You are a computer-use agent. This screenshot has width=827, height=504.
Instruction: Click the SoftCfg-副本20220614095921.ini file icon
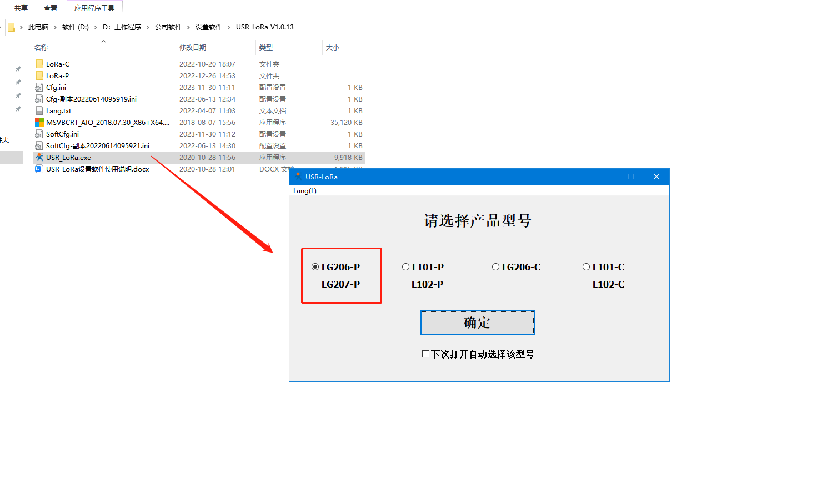point(39,145)
